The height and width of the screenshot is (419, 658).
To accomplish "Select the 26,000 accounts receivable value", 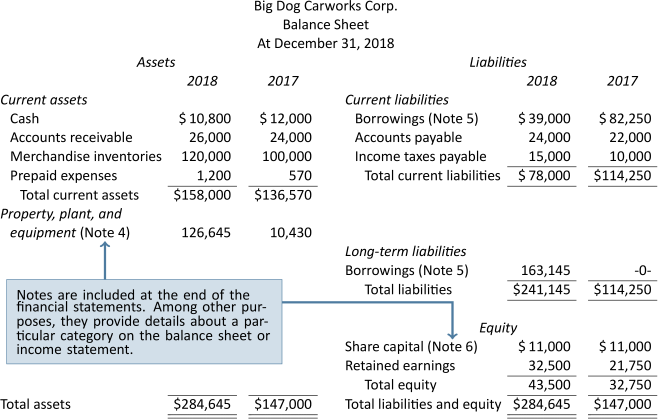I will (210, 138).
